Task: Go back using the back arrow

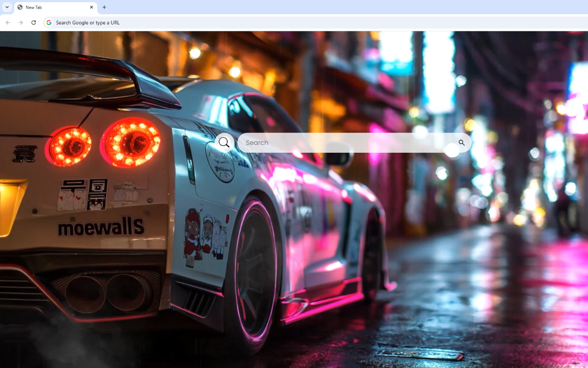Action: pyautogui.click(x=8, y=23)
